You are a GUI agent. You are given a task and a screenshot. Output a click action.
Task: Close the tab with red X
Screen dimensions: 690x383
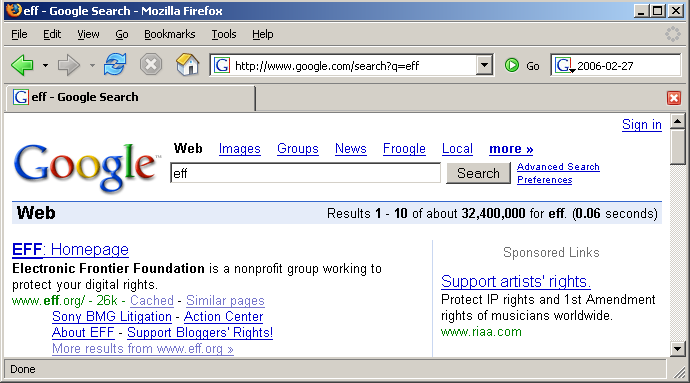pyautogui.click(x=674, y=98)
